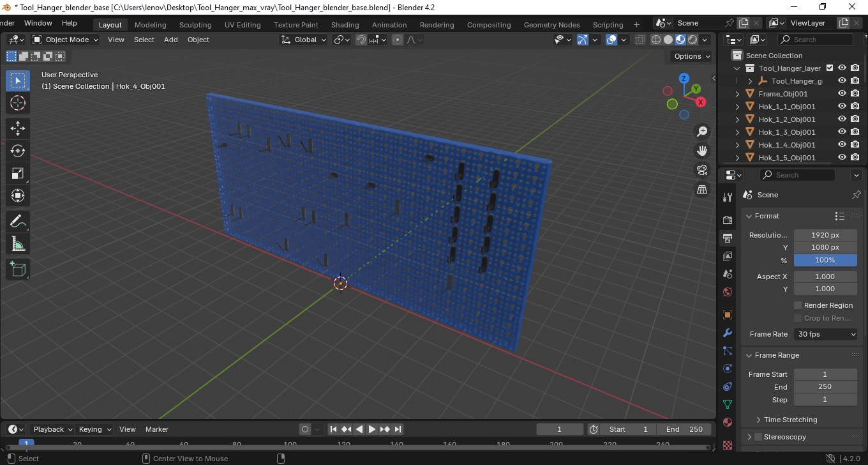The image size is (868, 465).
Task: Switch to Modeling workspace tab
Action: point(150,25)
